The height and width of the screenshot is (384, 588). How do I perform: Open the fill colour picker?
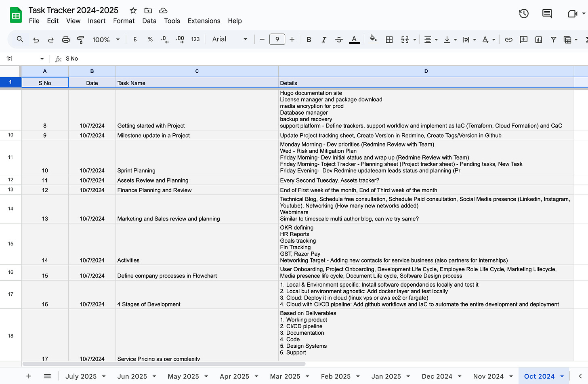coord(374,39)
